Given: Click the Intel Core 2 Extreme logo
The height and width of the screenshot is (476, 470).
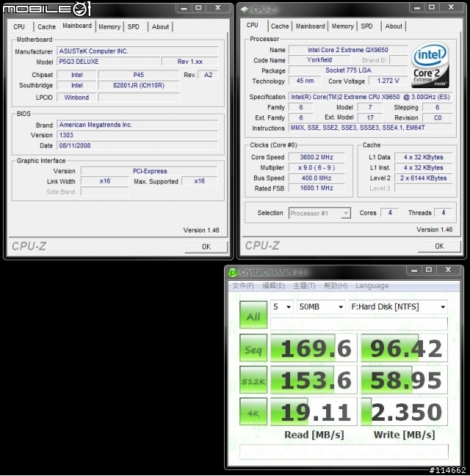Looking at the screenshot, I should (430, 65).
